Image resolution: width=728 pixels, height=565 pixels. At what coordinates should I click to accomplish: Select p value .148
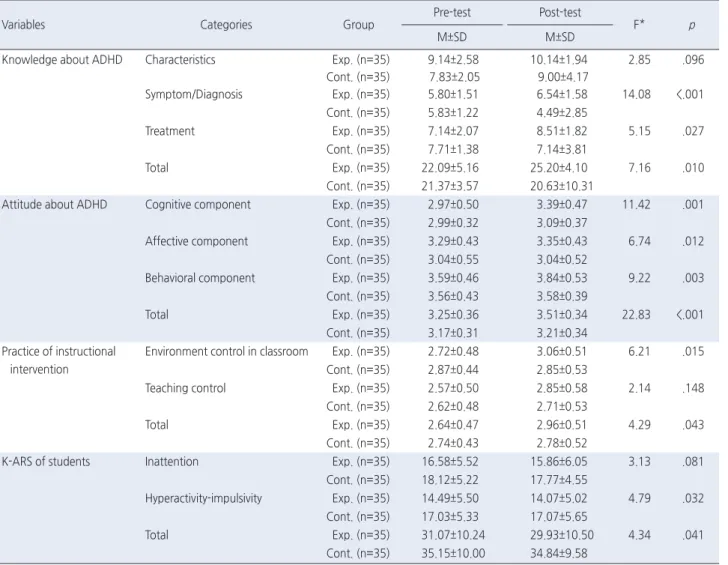pos(693,388)
